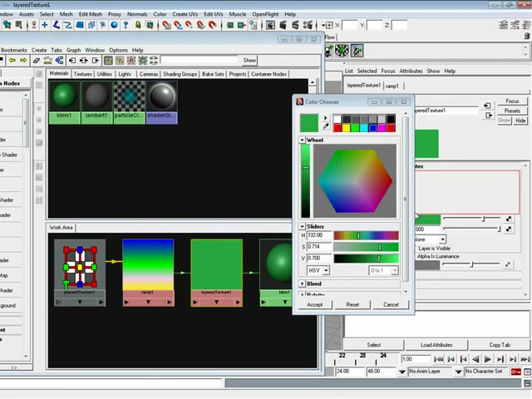Select the ramp1 tab in Attribute Editor
Image resolution: width=532 pixels, height=399 pixels.
coord(392,86)
